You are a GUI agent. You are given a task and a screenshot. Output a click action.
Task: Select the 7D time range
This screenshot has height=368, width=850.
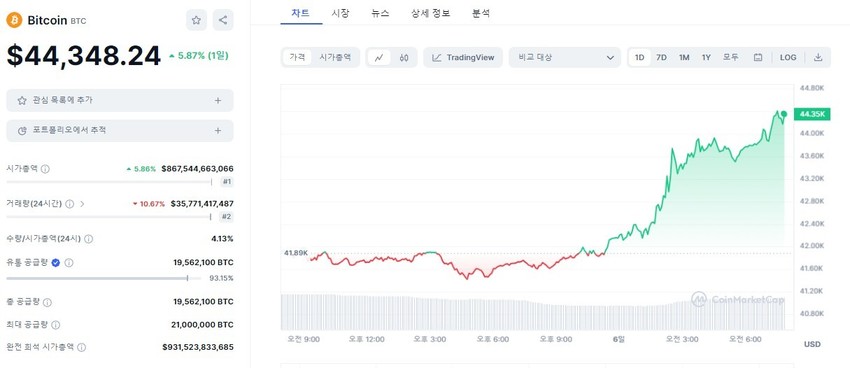click(x=661, y=57)
